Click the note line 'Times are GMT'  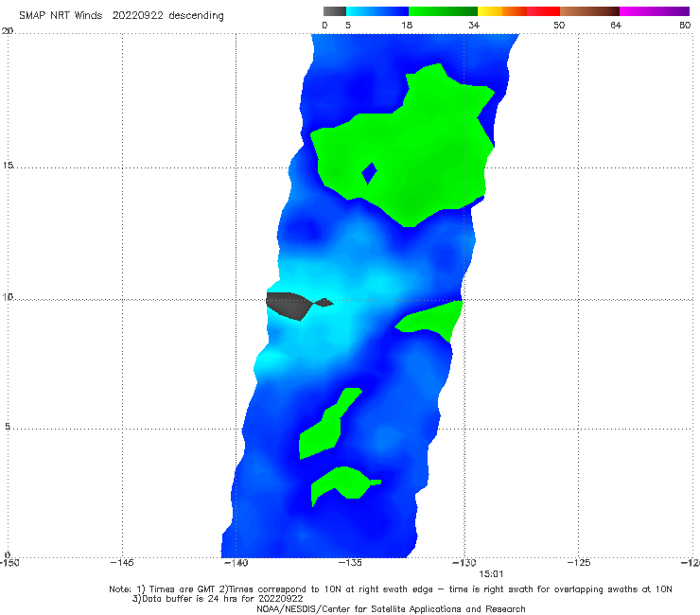point(184,589)
